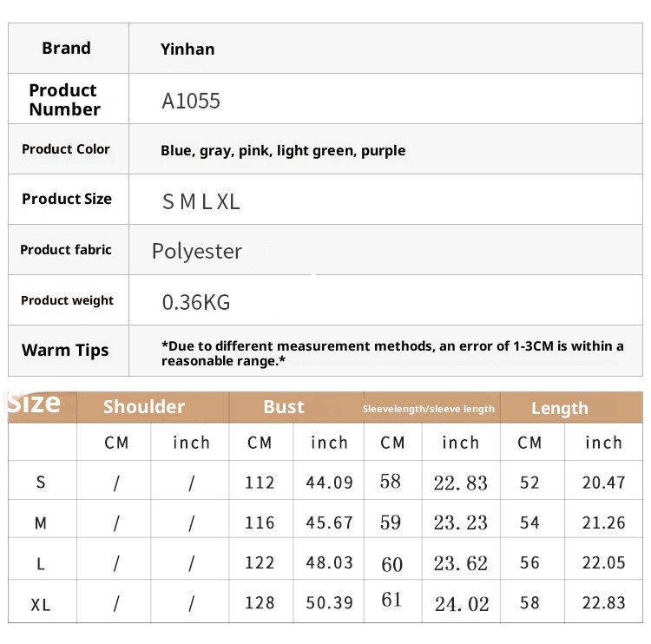Click the brand name Yinhan

[187, 49]
